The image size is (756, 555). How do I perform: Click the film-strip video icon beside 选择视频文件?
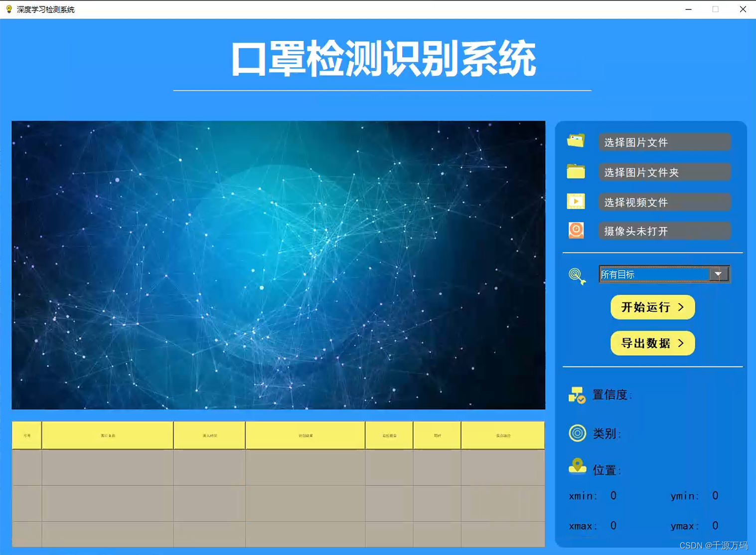click(576, 201)
